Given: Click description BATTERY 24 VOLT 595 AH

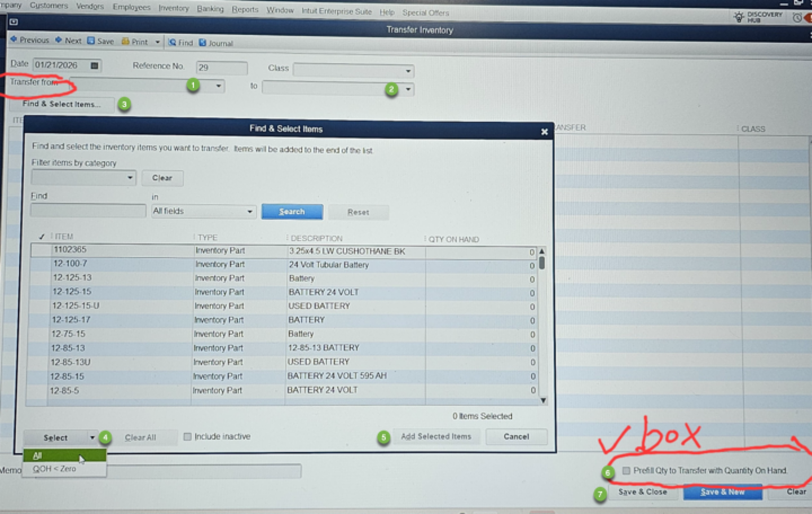Looking at the screenshot, I should point(337,376).
